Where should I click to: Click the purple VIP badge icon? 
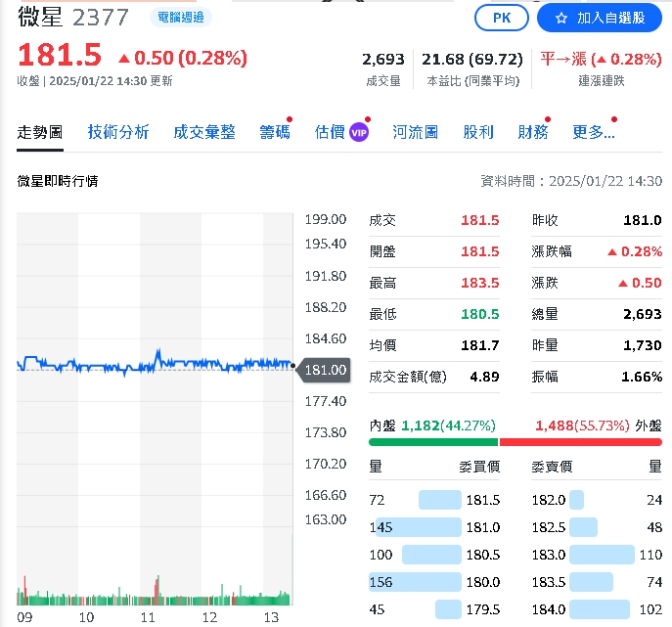click(x=359, y=132)
